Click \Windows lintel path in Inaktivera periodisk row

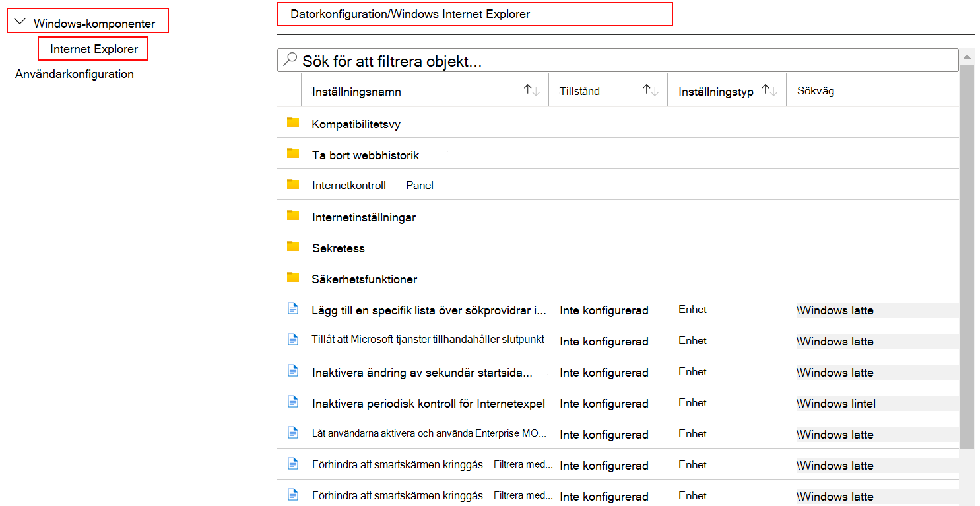836,404
